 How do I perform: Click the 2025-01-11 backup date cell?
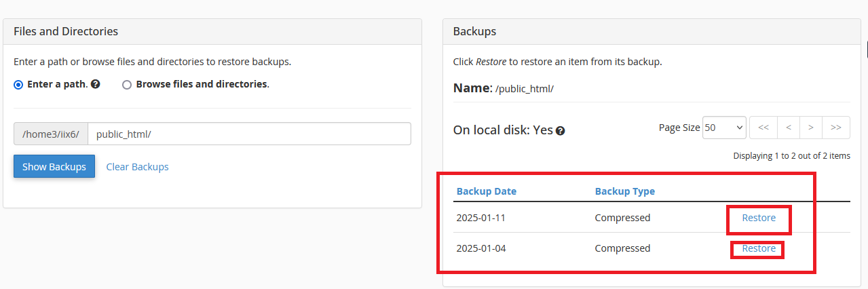pyautogui.click(x=481, y=218)
